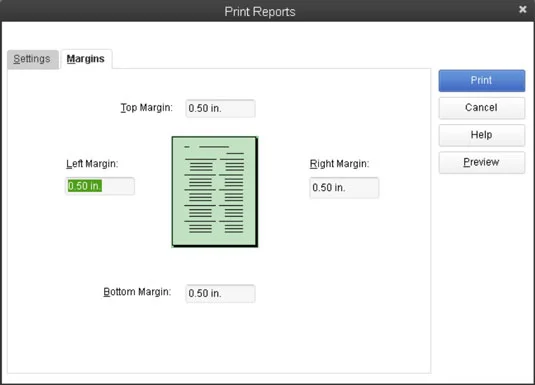Click the Top Margin label
Viewport: 535px width, 385px height.
pos(147,108)
